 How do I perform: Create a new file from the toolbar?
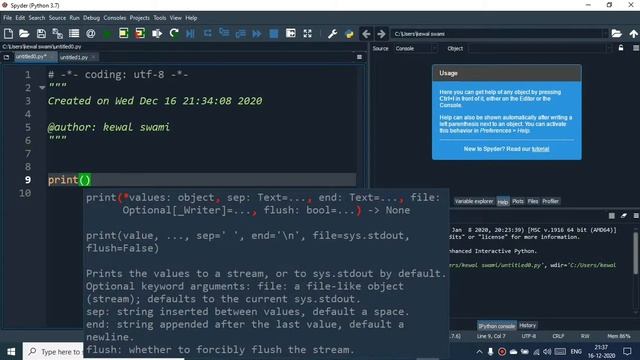click(8, 33)
